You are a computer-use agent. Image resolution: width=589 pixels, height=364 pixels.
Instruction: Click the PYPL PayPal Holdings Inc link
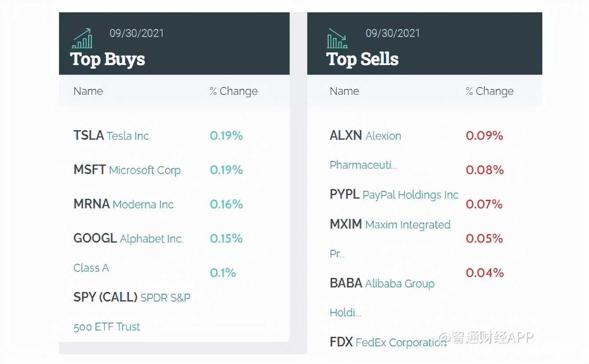click(394, 194)
